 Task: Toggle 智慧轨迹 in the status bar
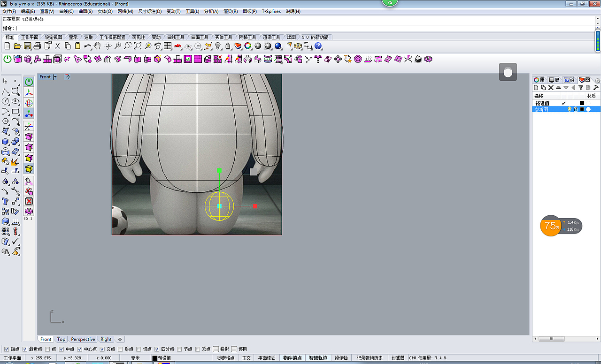point(318,358)
